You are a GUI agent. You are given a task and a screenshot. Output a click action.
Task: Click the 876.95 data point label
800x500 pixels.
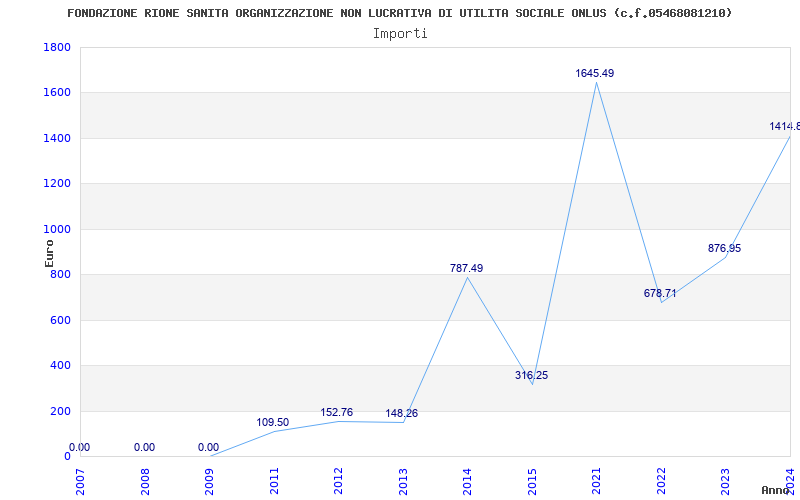tap(724, 248)
